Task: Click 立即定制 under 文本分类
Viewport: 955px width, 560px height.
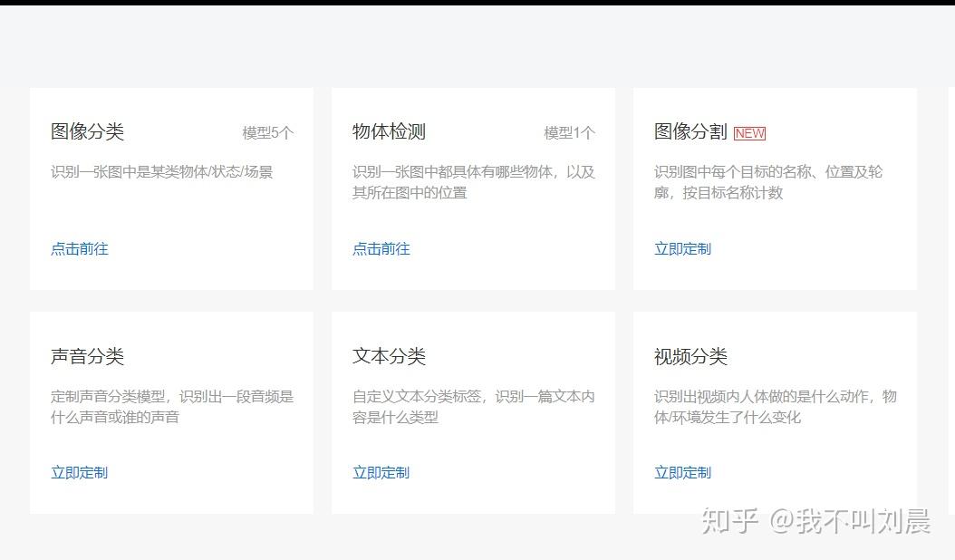Action: pyautogui.click(x=381, y=472)
